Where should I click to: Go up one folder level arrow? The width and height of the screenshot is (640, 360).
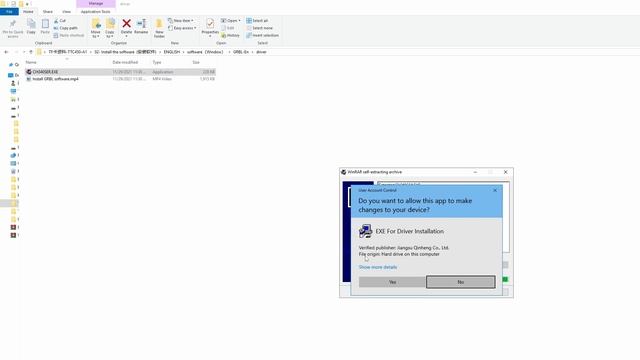pos(31,52)
